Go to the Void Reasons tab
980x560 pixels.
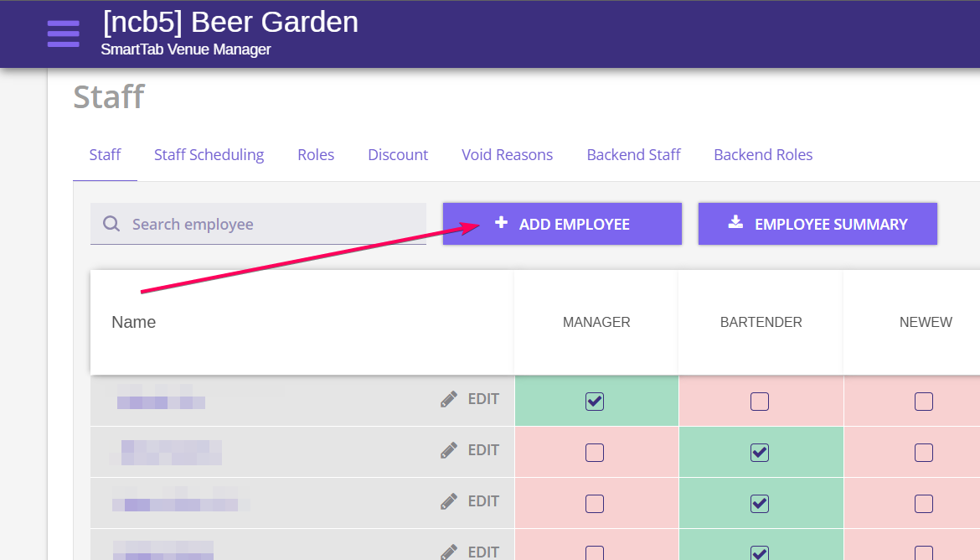click(507, 155)
